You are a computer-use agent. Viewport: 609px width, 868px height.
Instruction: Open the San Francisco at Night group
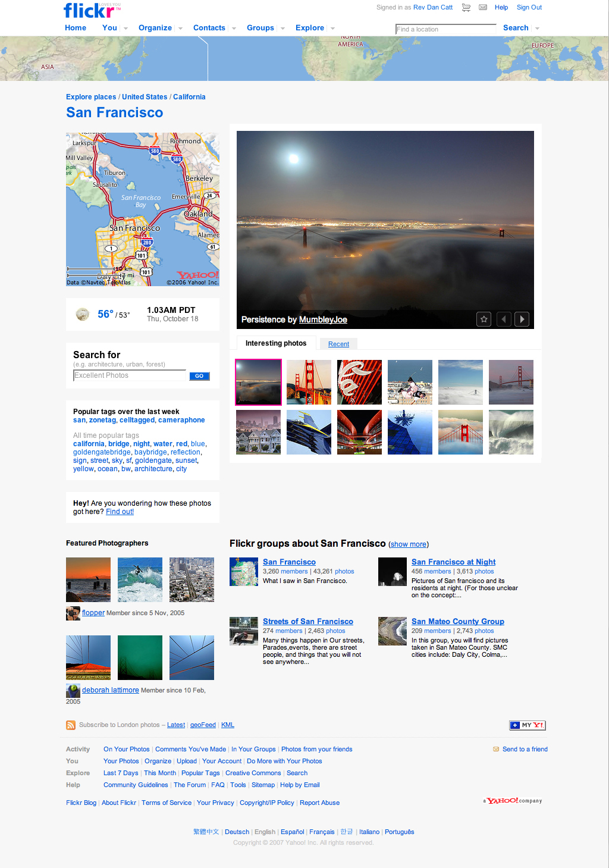coord(453,562)
